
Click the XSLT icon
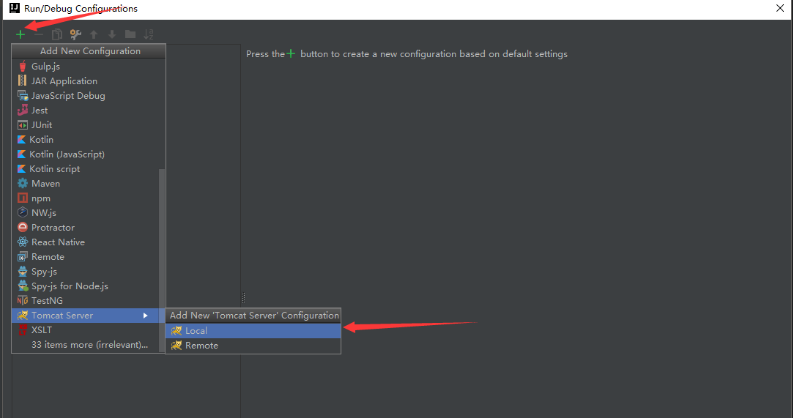coord(22,330)
